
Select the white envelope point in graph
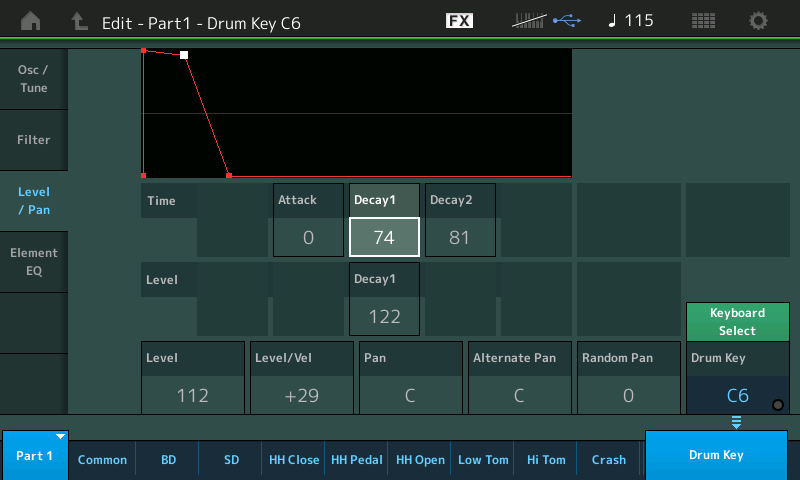[x=184, y=55]
